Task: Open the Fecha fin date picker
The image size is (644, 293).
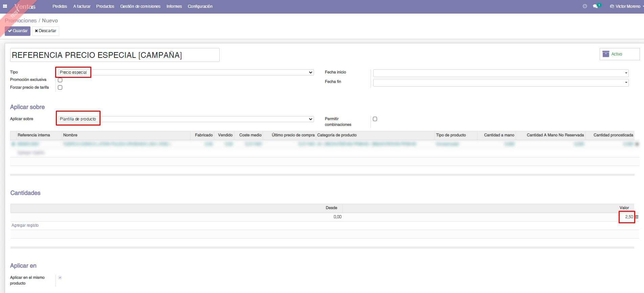Action: (501, 83)
